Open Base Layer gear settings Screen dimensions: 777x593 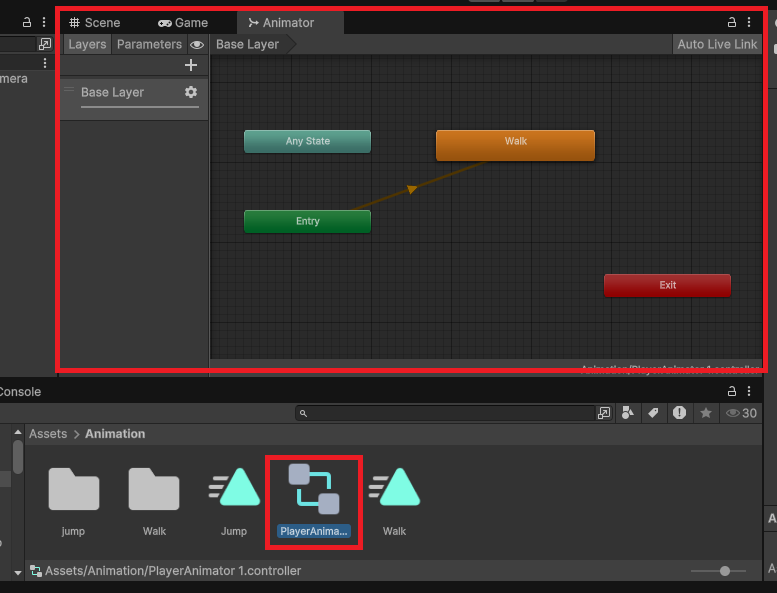[191, 92]
